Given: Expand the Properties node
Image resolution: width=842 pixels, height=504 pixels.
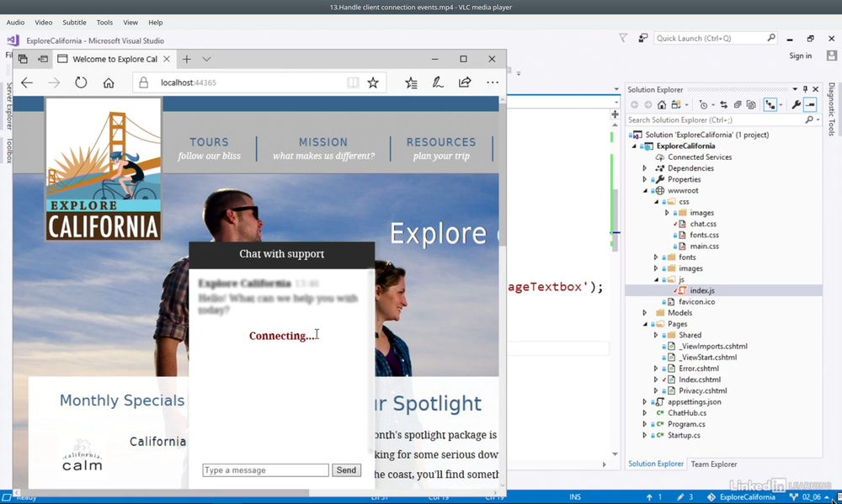Looking at the screenshot, I should click(645, 179).
